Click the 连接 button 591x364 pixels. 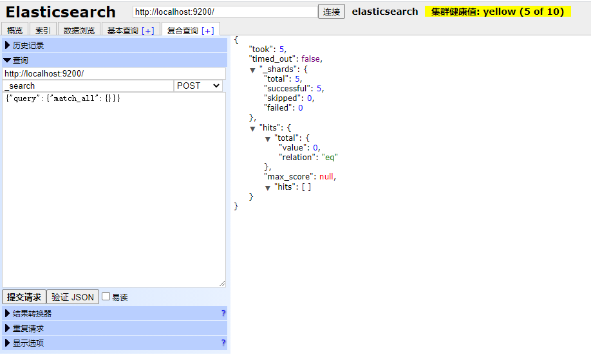[332, 12]
